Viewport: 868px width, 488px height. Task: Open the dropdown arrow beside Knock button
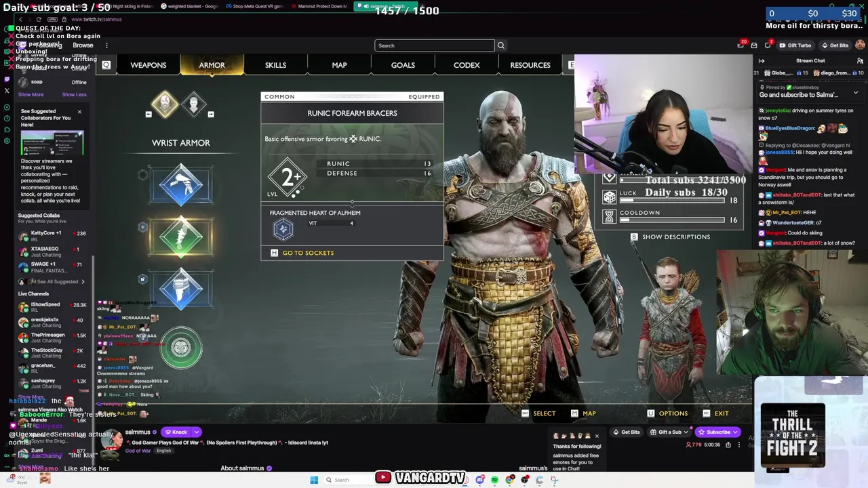pos(197,432)
